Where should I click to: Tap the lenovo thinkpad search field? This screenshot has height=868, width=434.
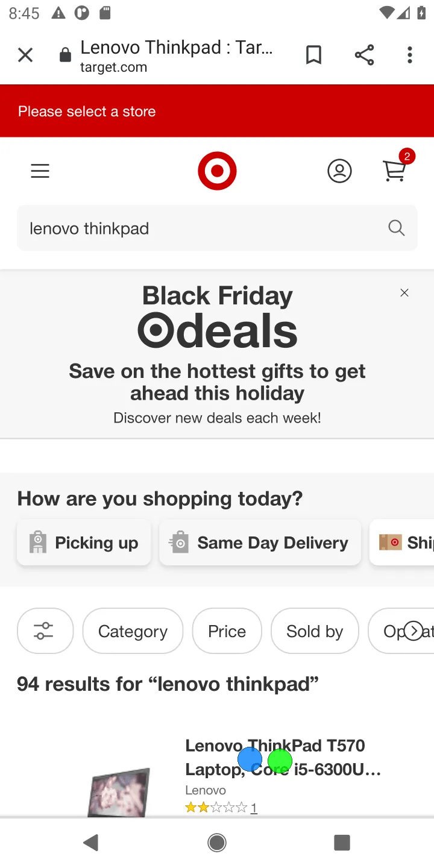[x=199, y=228]
